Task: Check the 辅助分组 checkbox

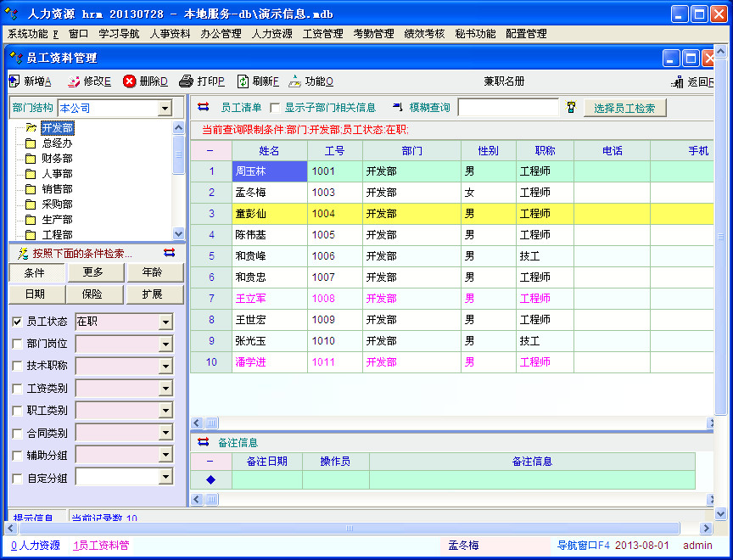Action: (x=17, y=456)
